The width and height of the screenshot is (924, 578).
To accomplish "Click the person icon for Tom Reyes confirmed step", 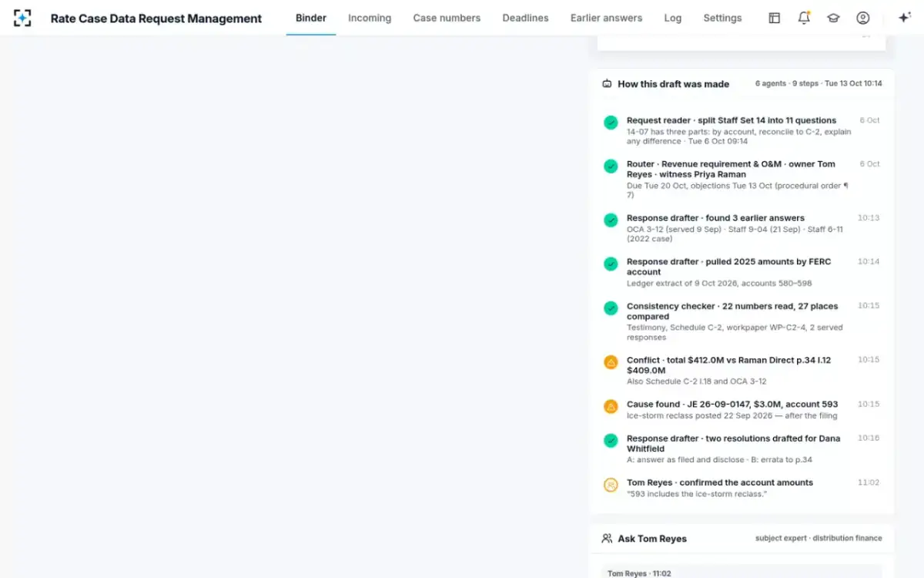I will click(x=611, y=485).
